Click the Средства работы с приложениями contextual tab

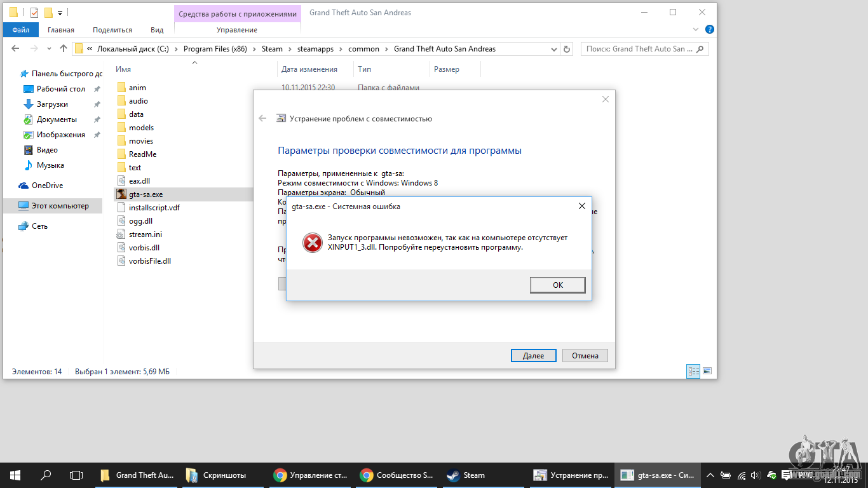point(237,13)
